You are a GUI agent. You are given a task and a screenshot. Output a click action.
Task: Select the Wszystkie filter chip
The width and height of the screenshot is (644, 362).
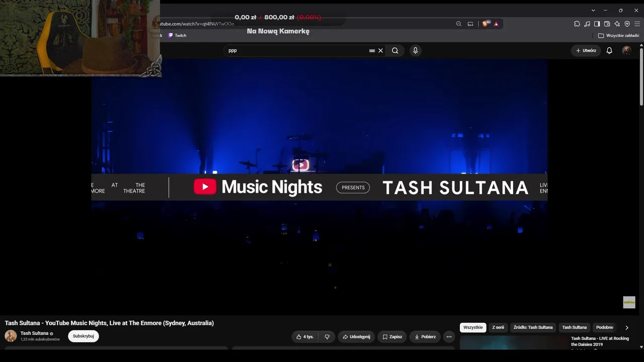pyautogui.click(x=473, y=327)
